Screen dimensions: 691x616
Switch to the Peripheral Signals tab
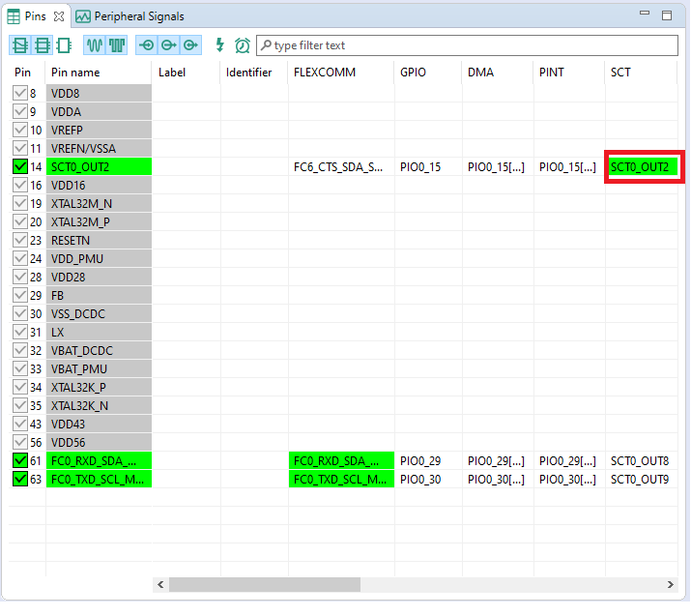pos(130,16)
